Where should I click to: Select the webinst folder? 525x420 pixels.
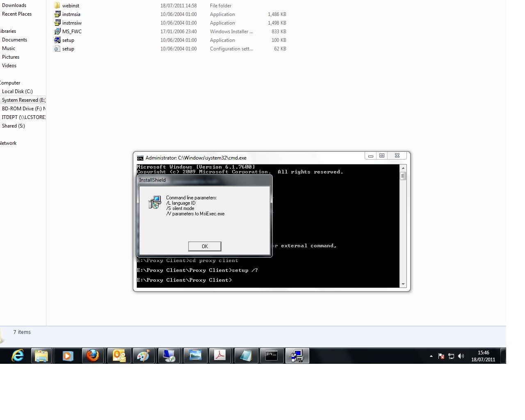click(71, 6)
